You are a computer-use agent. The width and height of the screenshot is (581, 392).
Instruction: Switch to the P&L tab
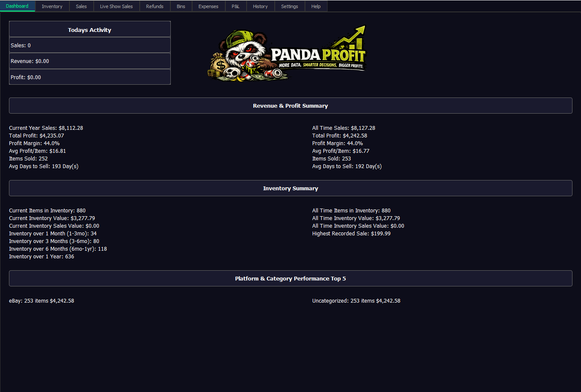pyautogui.click(x=236, y=6)
